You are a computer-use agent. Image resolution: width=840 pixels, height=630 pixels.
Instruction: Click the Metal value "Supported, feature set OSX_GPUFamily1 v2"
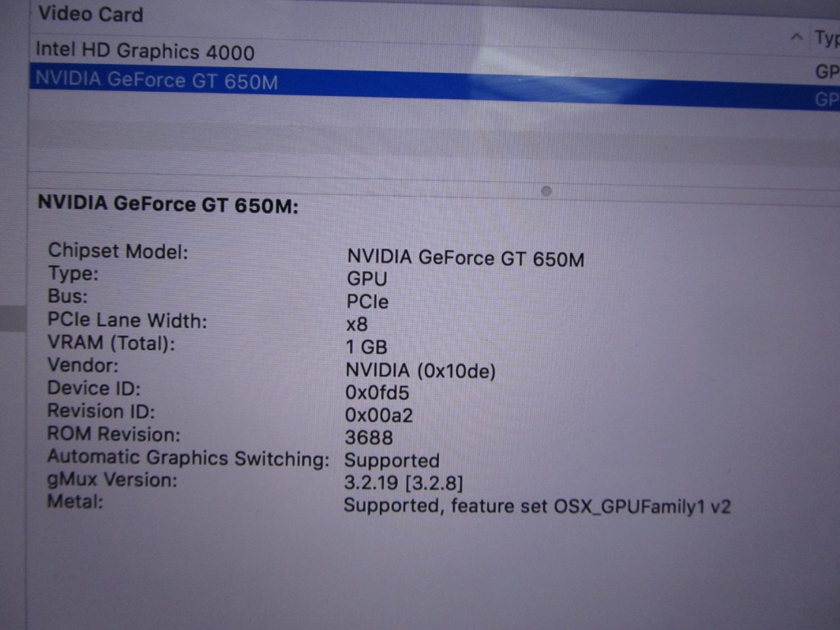(x=537, y=506)
